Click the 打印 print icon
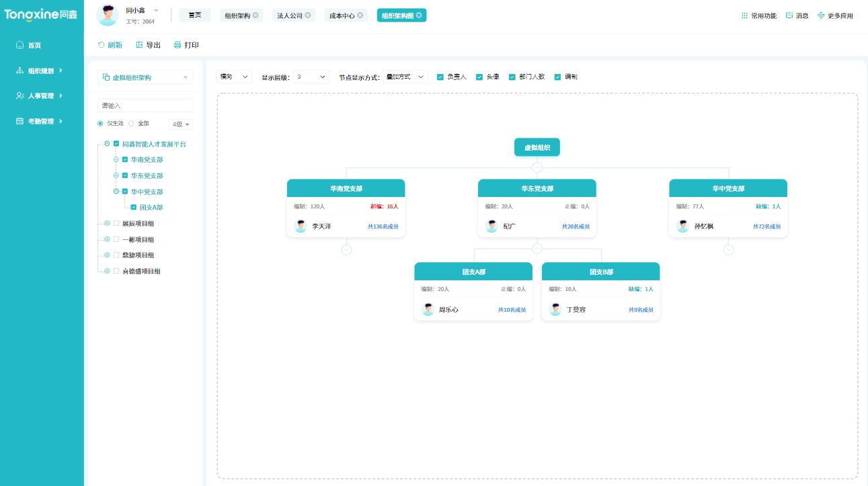This screenshot has height=486, width=868. click(176, 44)
